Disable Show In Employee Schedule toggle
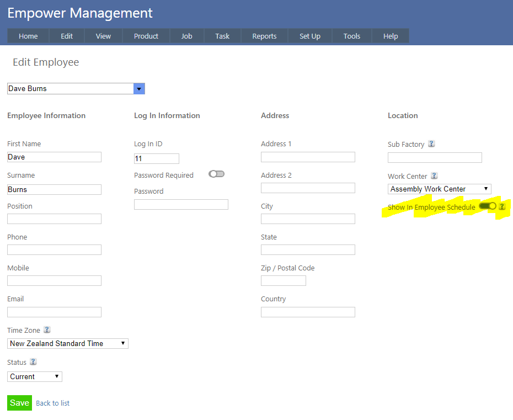Viewport: 513px width, 420px height. 488,206
